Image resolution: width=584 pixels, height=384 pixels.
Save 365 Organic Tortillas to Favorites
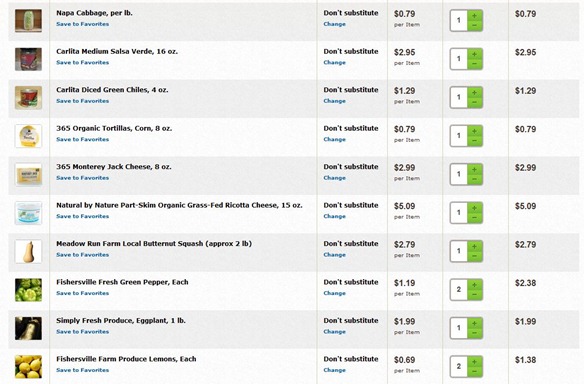pos(83,139)
